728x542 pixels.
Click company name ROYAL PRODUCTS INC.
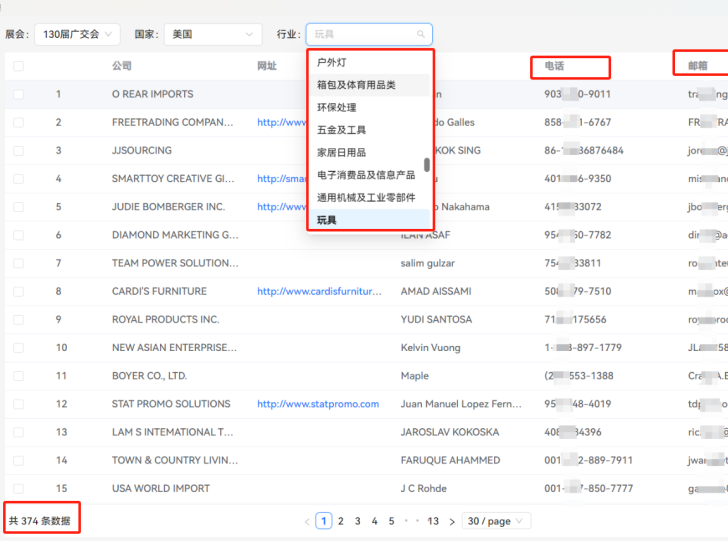[165, 320]
